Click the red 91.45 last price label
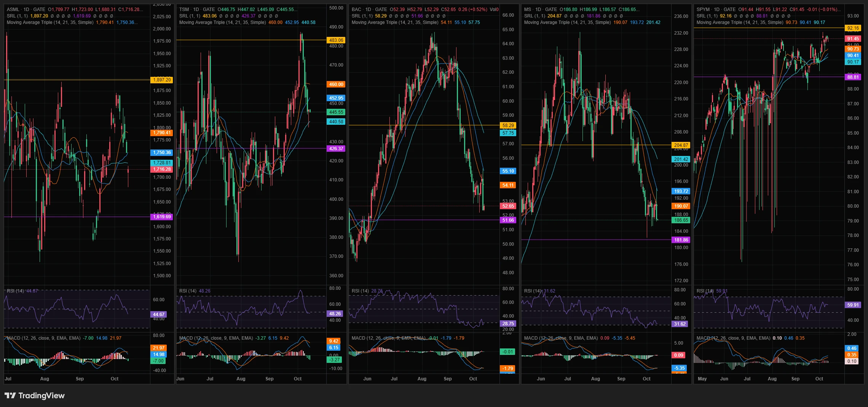Image resolution: width=868 pixels, height=407 pixels. [x=853, y=39]
